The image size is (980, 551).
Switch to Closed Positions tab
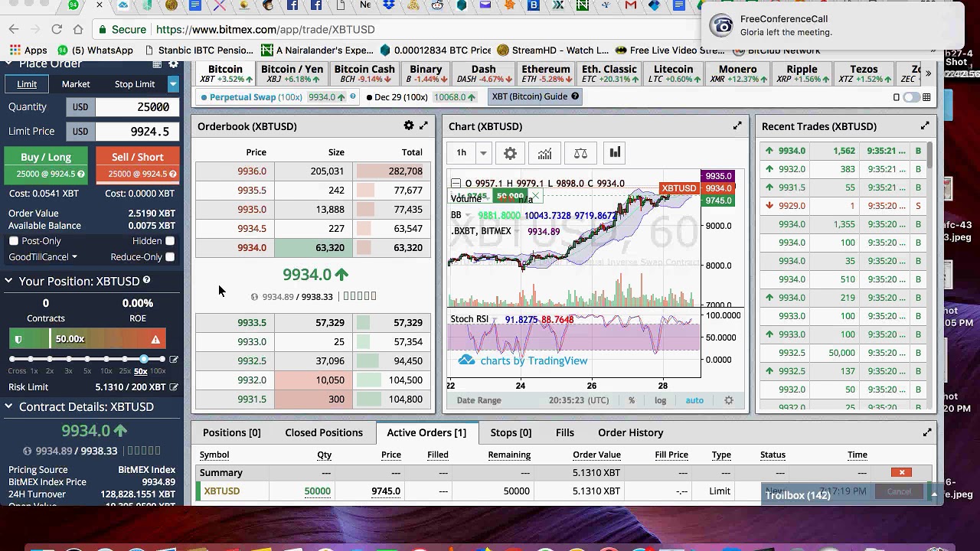(x=324, y=432)
